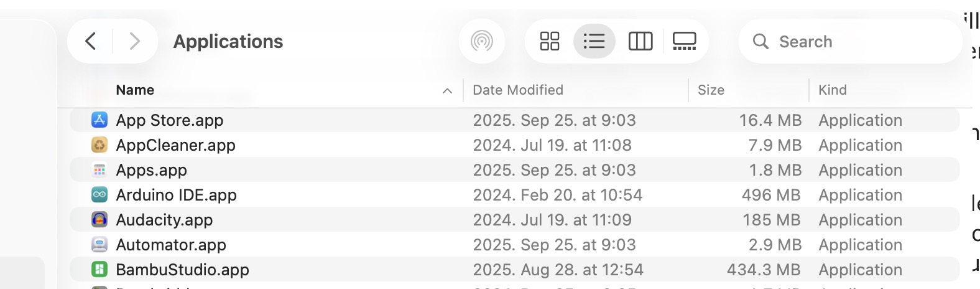980x289 pixels.
Task: Switch to list view
Action: tap(594, 41)
